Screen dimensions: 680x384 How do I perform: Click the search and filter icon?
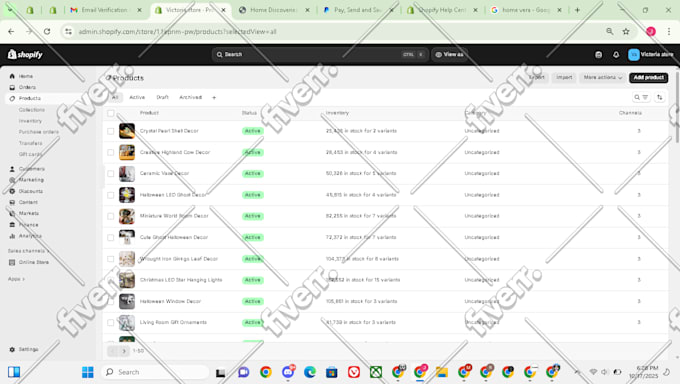click(x=641, y=97)
